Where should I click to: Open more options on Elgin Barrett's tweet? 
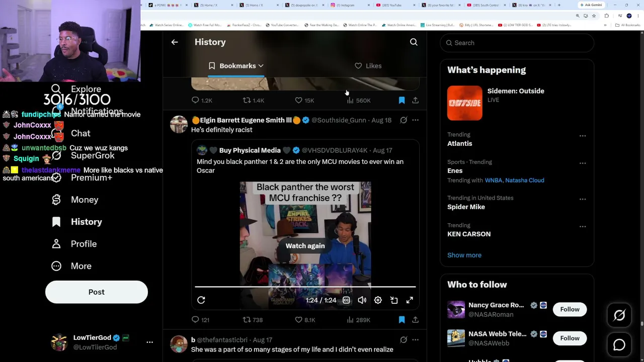tap(415, 120)
